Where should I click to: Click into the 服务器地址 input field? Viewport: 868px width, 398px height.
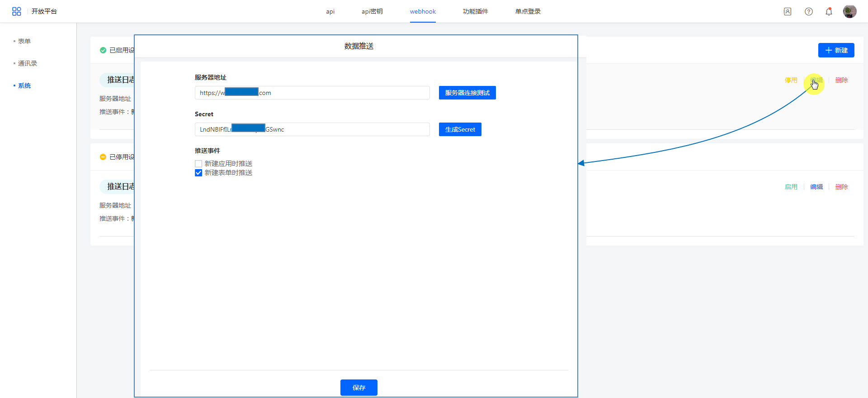344,93
